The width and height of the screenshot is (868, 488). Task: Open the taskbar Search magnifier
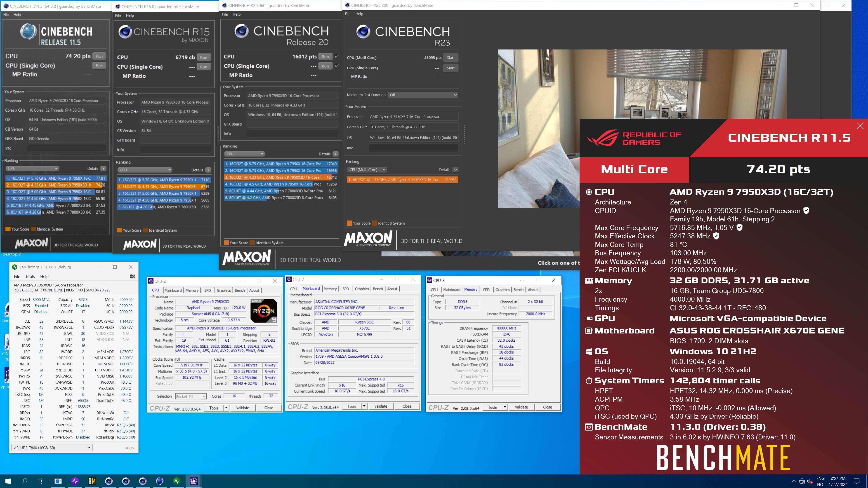pos(24,481)
